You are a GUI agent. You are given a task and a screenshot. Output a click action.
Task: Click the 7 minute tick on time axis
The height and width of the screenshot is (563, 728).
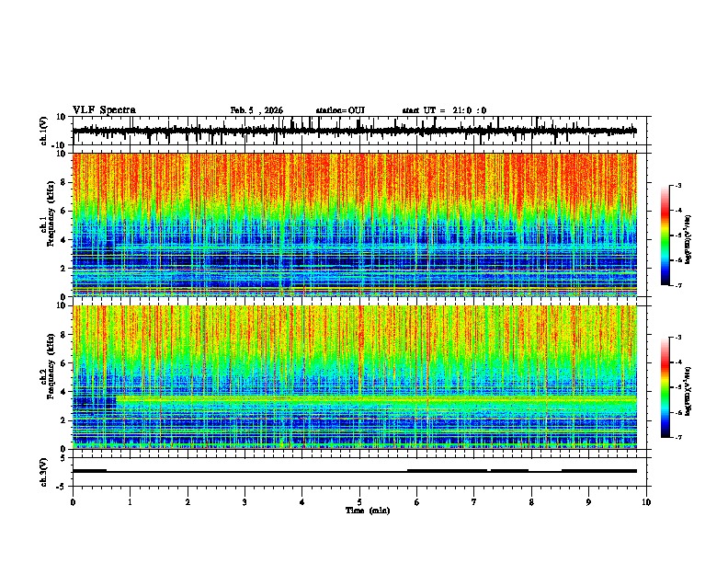474,502
